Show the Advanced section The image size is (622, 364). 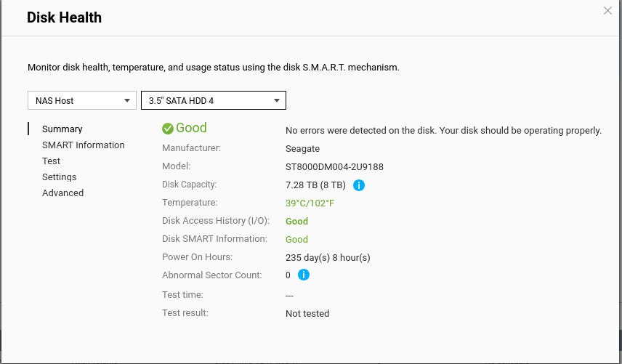62,193
